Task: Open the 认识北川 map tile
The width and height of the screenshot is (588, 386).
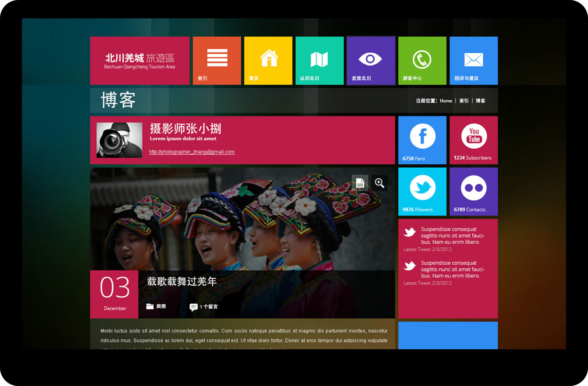Action: (x=319, y=61)
